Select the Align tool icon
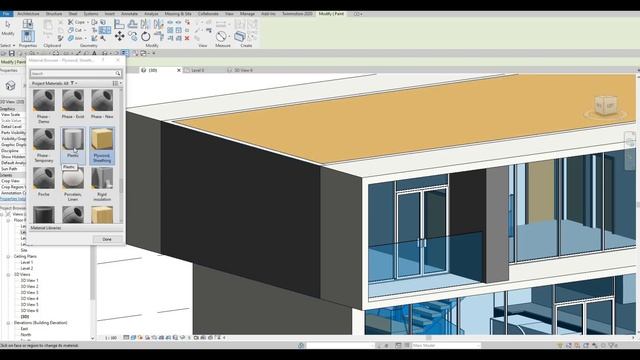The width and height of the screenshot is (640, 360). 119,24
